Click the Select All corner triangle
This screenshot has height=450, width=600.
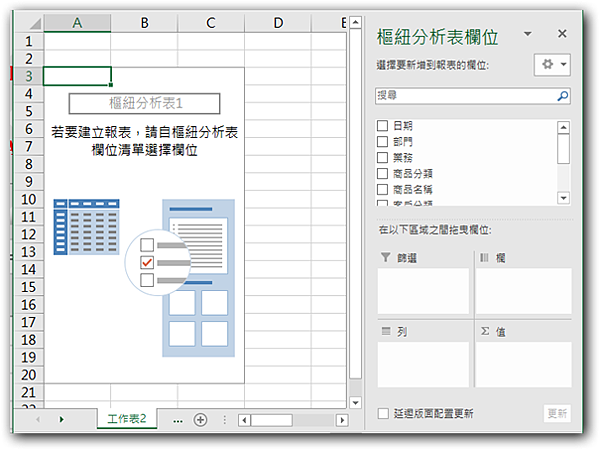(x=35, y=24)
